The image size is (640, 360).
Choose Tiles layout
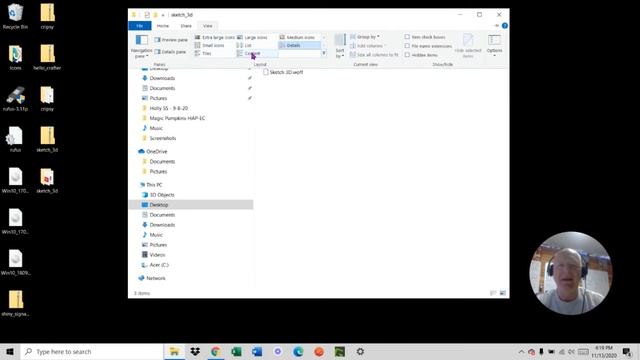(203, 53)
